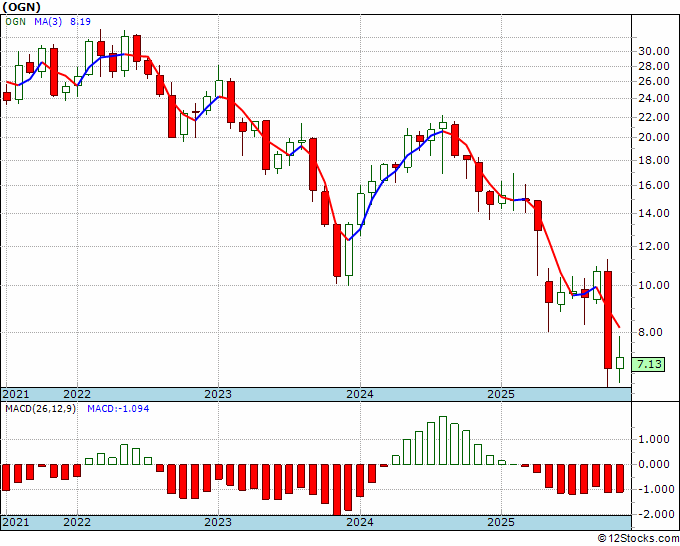This screenshot has width=680, height=546.
Task: Click the current price tag 7.13
Action: (x=649, y=364)
